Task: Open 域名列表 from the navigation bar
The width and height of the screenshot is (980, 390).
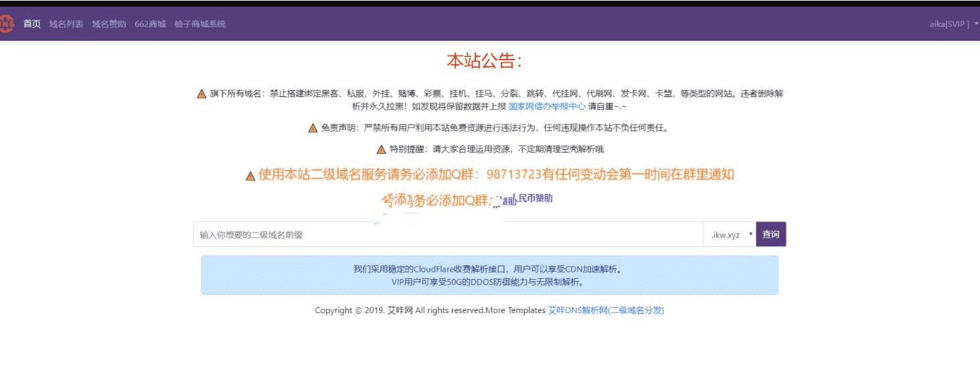Action: (66, 24)
